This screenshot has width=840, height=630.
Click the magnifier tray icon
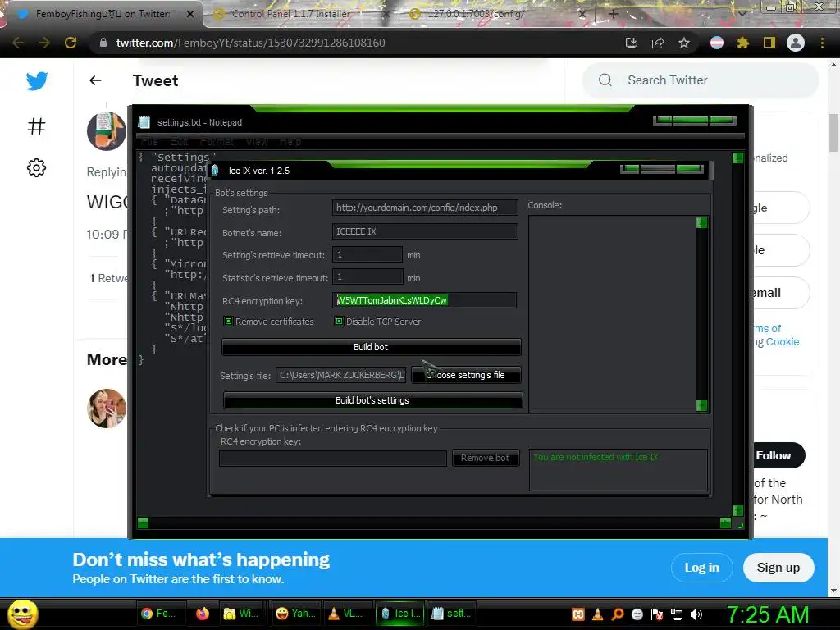click(x=618, y=614)
